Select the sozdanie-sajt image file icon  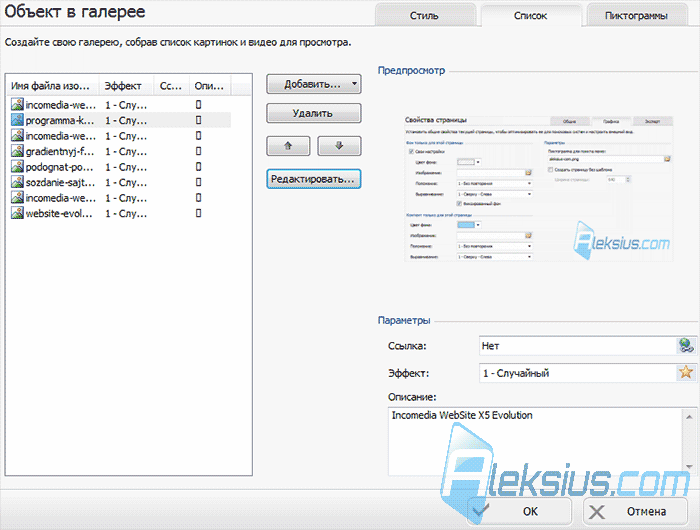click(17, 182)
